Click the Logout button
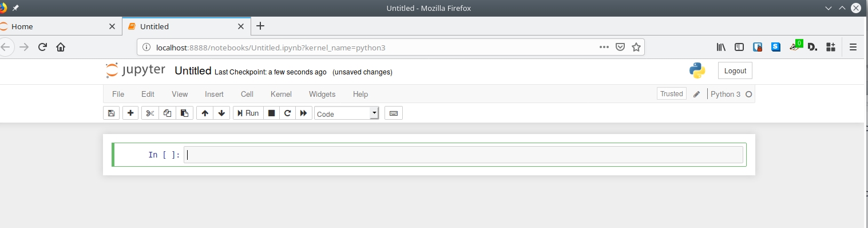Viewport: 868px width, 228px height. (735, 70)
